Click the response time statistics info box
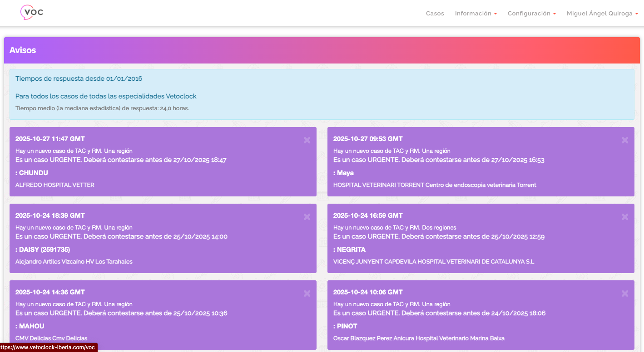The height and width of the screenshot is (352, 644). [322, 94]
